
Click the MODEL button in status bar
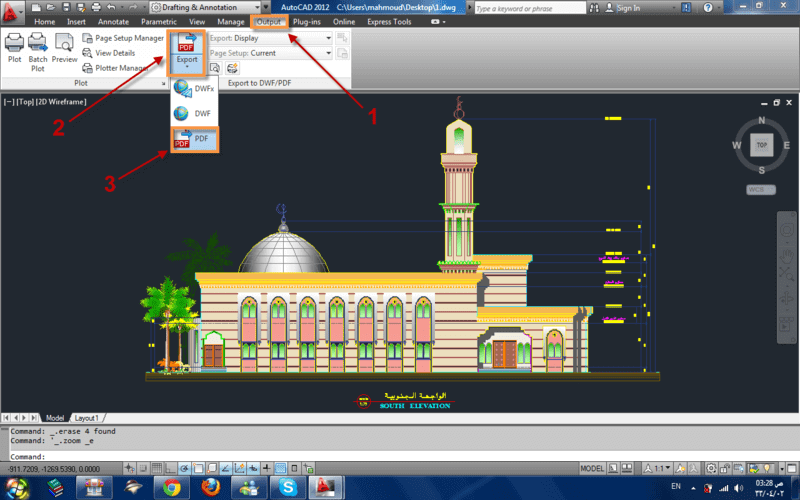point(592,468)
